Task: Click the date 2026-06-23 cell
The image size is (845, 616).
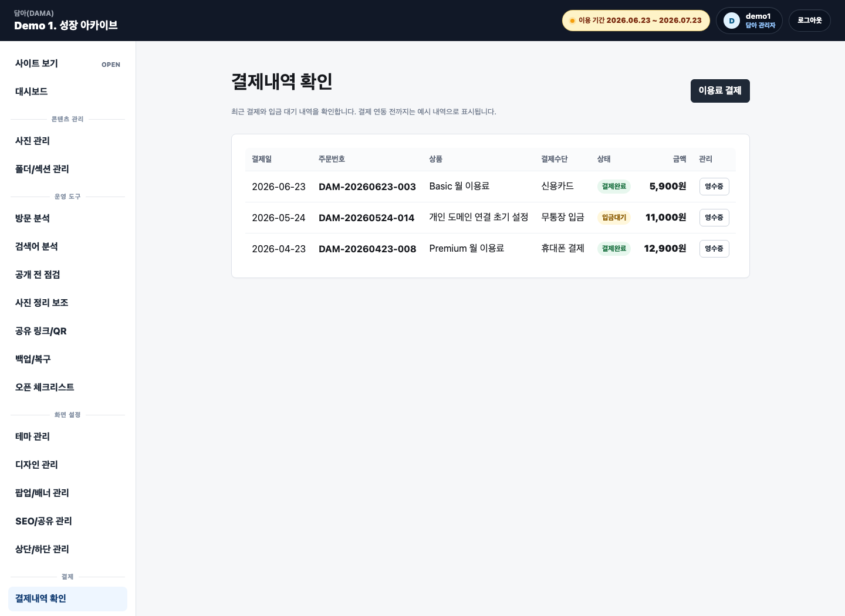Action: [279, 187]
